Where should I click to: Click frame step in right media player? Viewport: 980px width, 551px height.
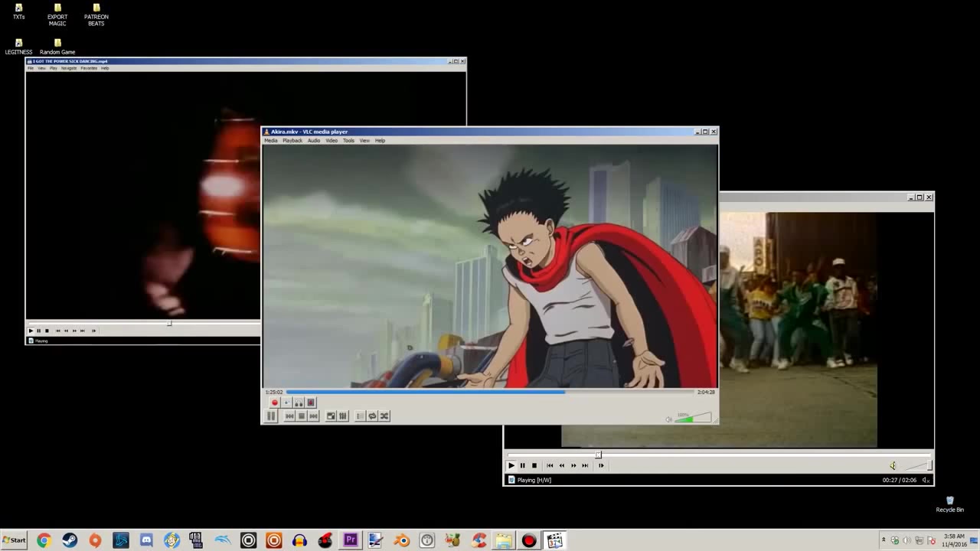point(601,465)
